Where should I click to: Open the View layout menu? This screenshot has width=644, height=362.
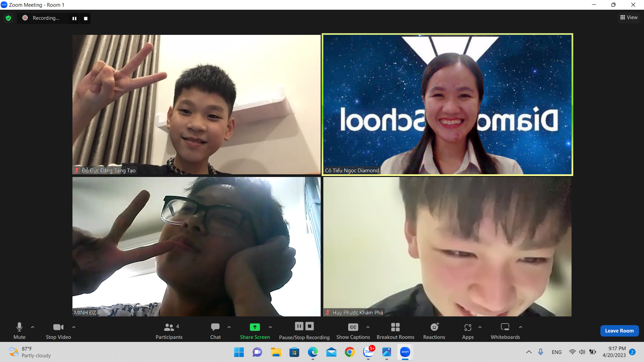(629, 17)
